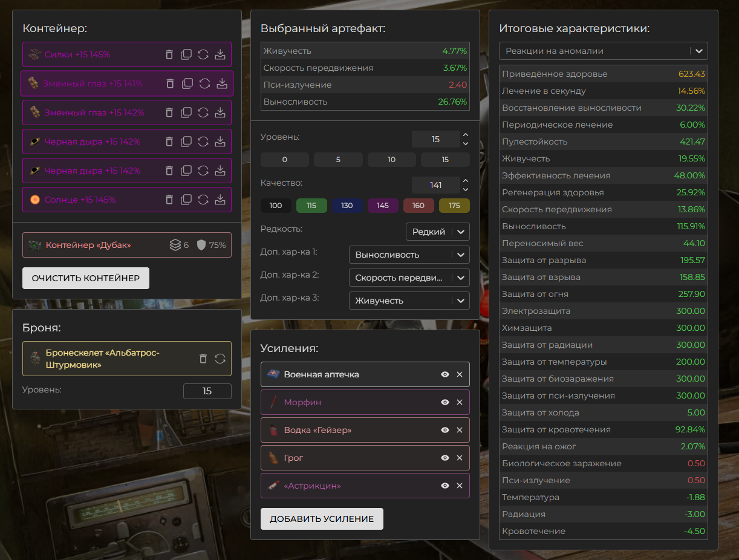Set artifact level preset to 10
Image resolution: width=739 pixels, height=560 pixels.
coord(391,160)
